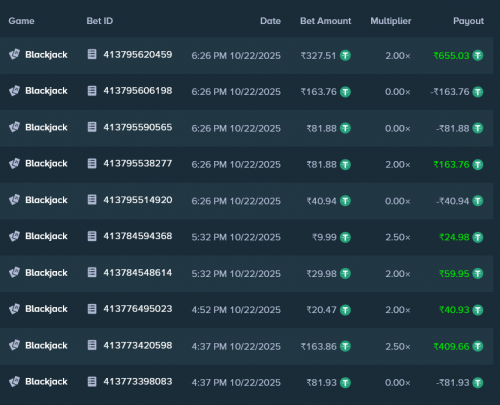Click the Date column header
Viewport: 500px width, 405px height.
coord(270,21)
